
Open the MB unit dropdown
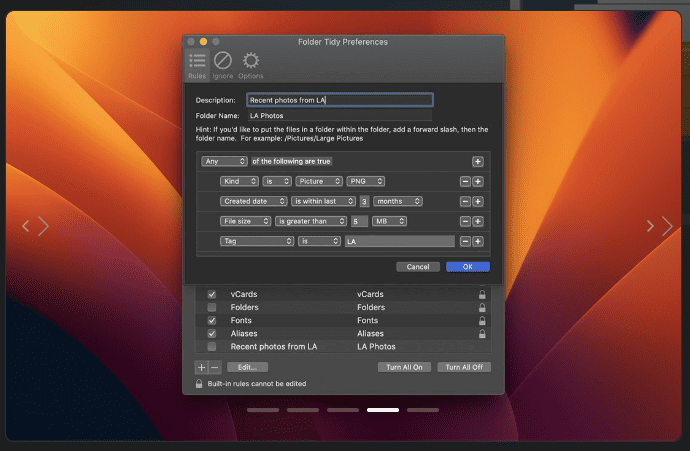click(x=389, y=221)
